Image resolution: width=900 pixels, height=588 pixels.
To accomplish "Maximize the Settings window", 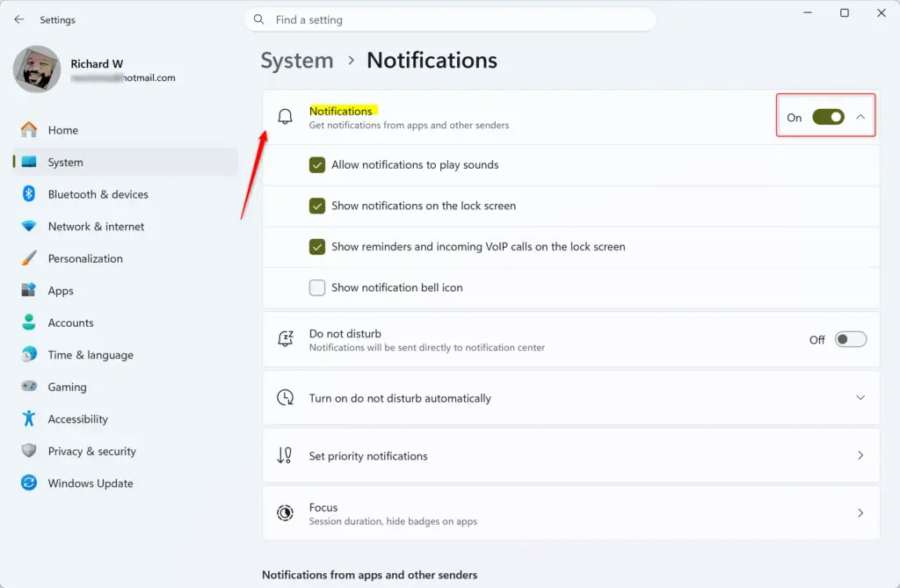I will pos(845,12).
